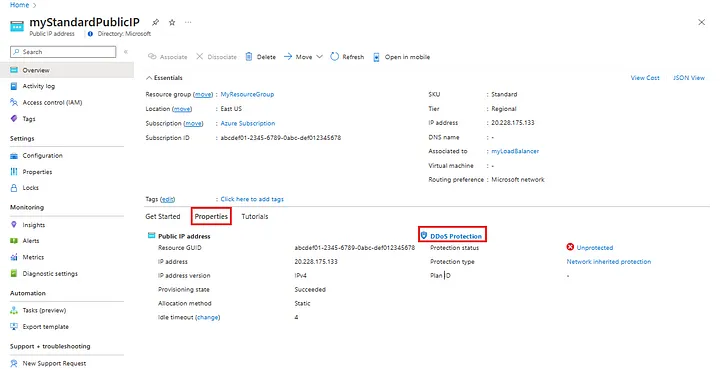Open the more options ellipsis next to title
Viewport: 720px width, 369px height.
click(188, 22)
